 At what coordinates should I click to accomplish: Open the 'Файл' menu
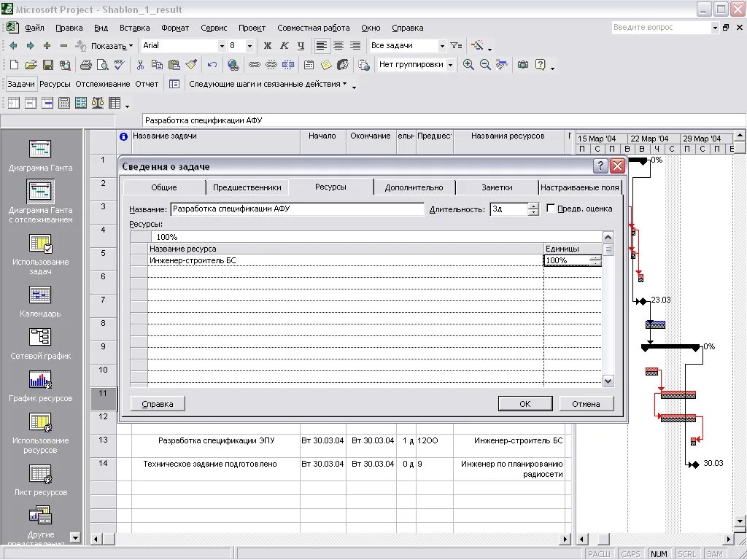click(x=34, y=28)
